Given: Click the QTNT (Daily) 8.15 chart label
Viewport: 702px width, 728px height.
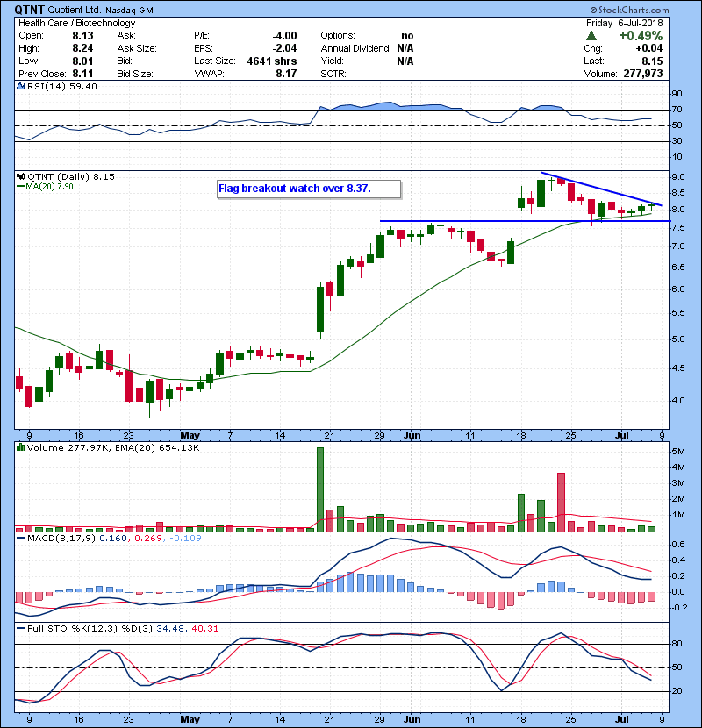Looking at the screenshot, I should [x=70, y=176].
